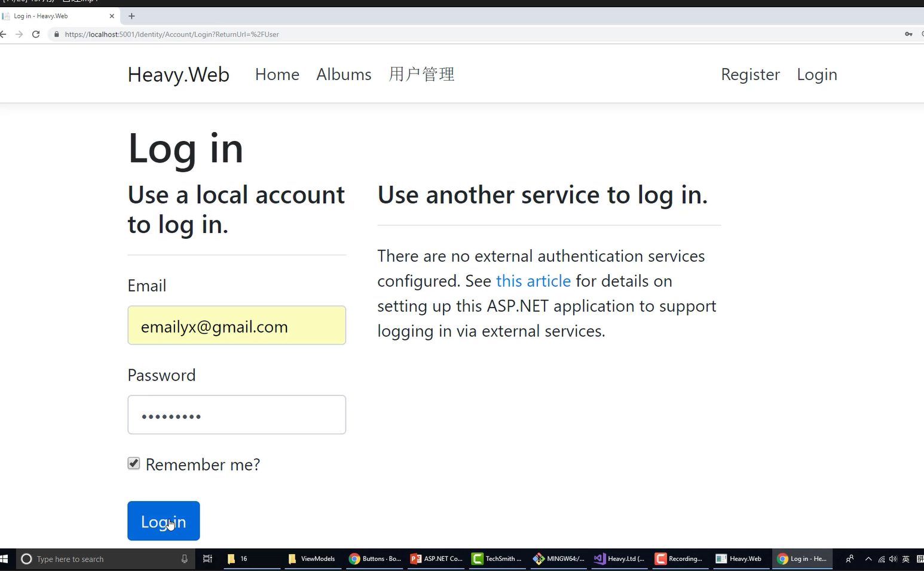The height and width of the screenshot is (571, 924).
Task: Switch to Visual Studio Heavy.Ltd window
Action: 620,559
